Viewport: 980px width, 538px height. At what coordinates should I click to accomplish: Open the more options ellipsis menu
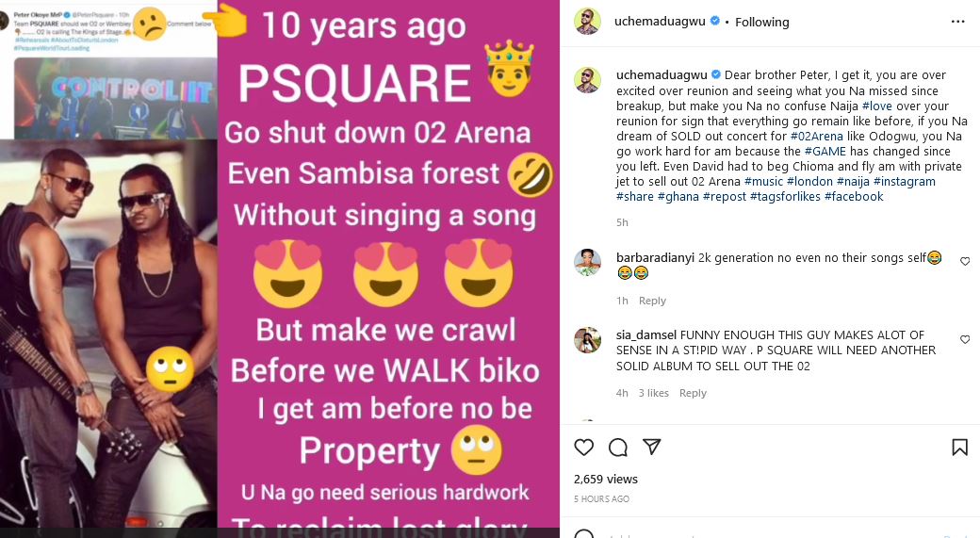tap(959, 21)
